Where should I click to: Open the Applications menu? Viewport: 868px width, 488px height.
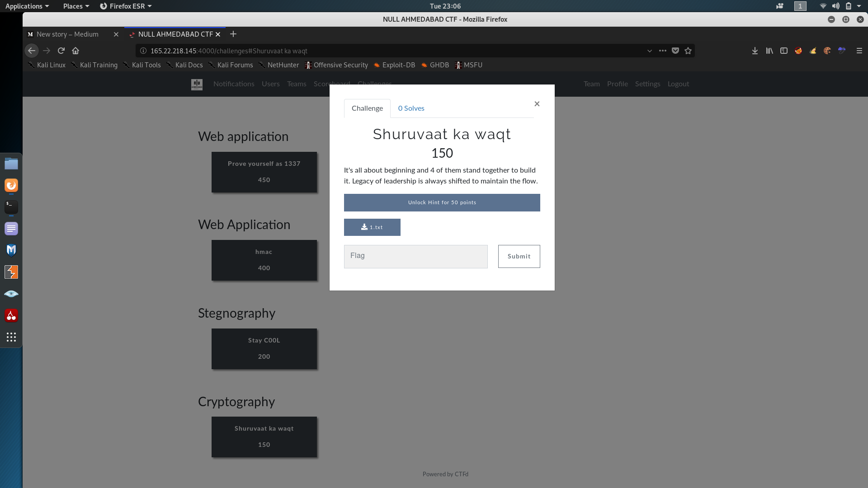pyautogui.click(x=24, y=6)
